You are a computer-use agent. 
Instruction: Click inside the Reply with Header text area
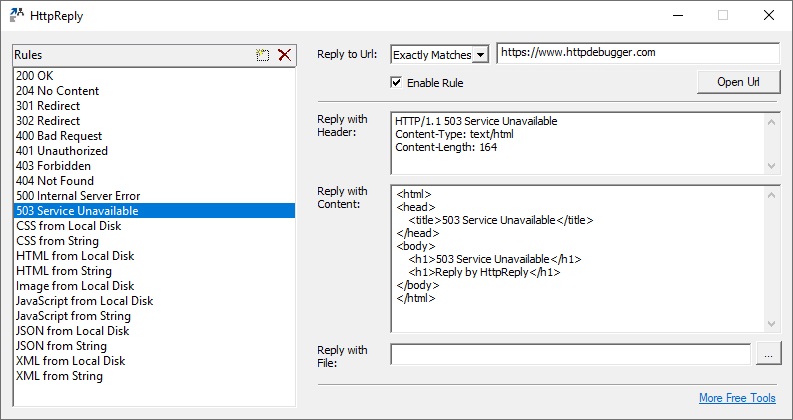point(578,143)
